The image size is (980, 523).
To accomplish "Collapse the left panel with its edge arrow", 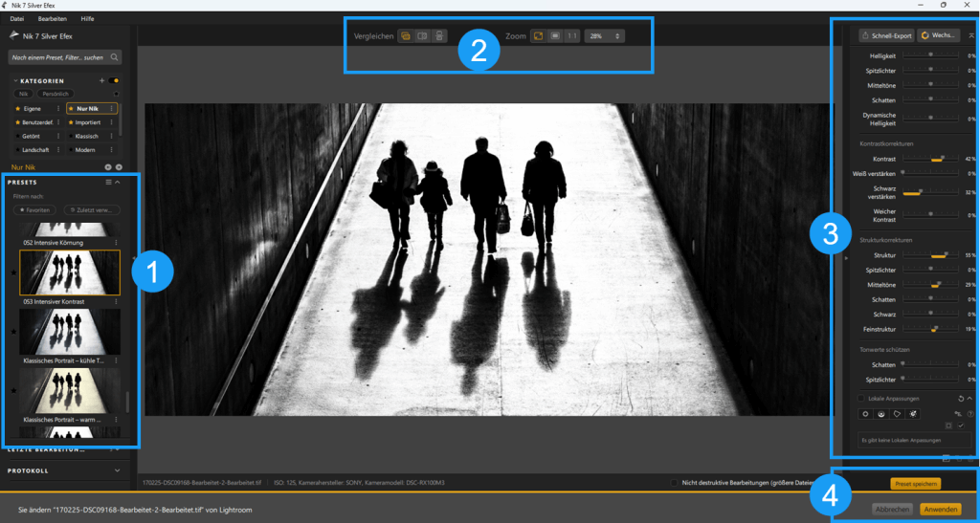I will coord(133,258).
